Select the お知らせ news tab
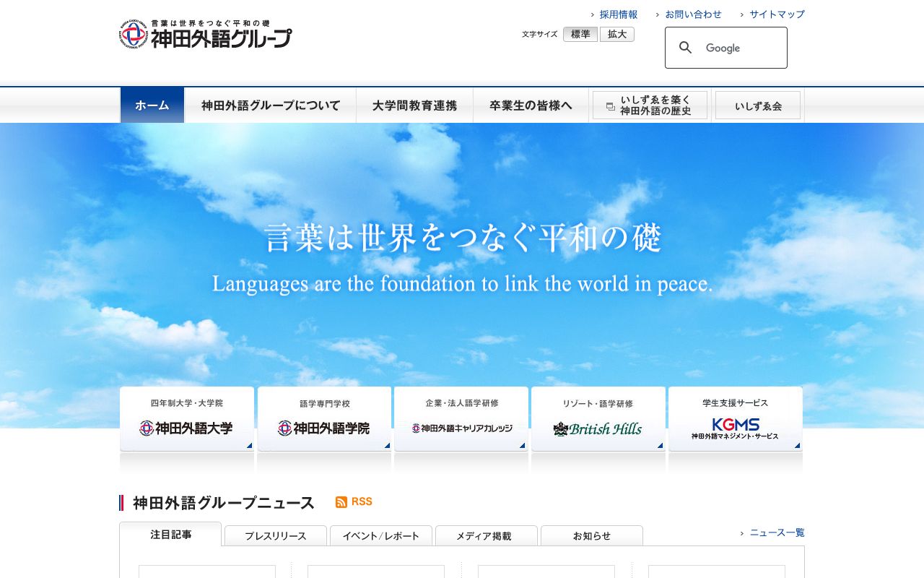Viewport: 924px width, 578px height. point(591,536)
